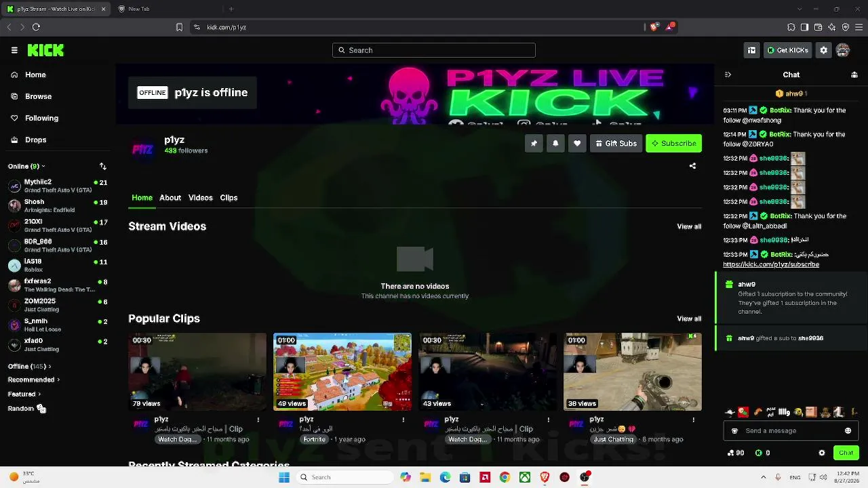Reload the kick.com page
Image resolution: width=868 pixels, height=488 pixels.
pos(36,27)
